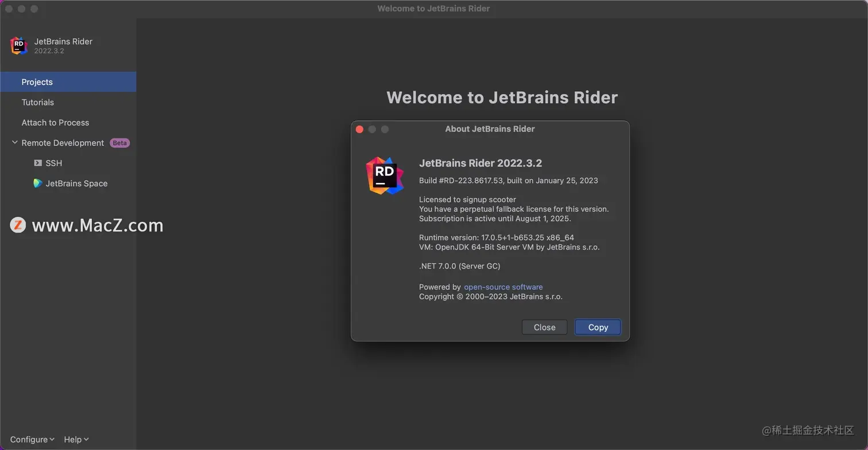Click the Copyright 2000–2023 line
The height and width of the screenshot is (450, 868).
pos(491,297)
